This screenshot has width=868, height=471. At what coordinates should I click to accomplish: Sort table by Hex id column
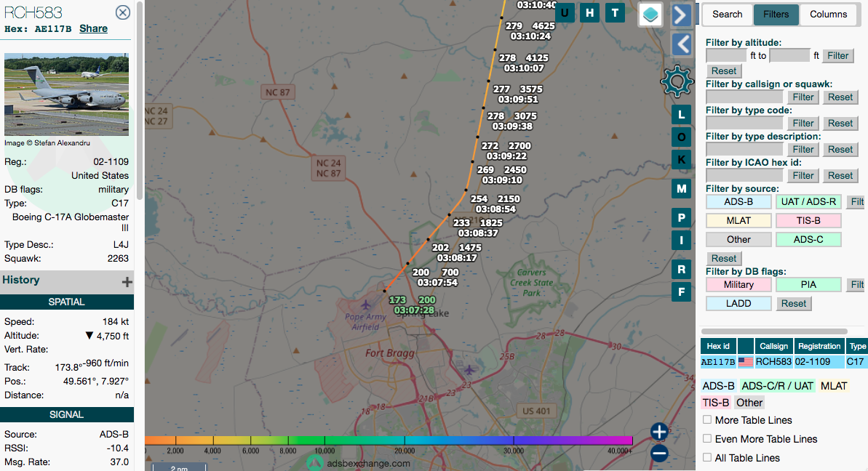click(x=718, y=346)
